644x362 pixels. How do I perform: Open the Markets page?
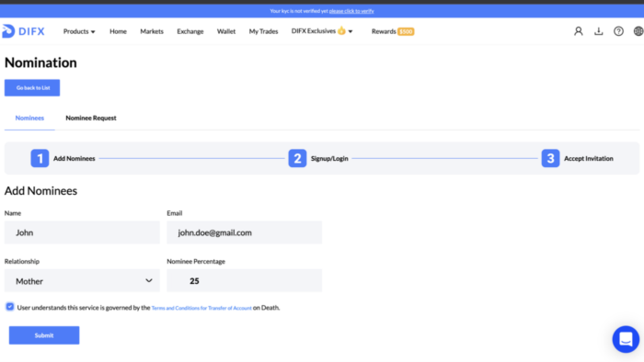(152, 31)
